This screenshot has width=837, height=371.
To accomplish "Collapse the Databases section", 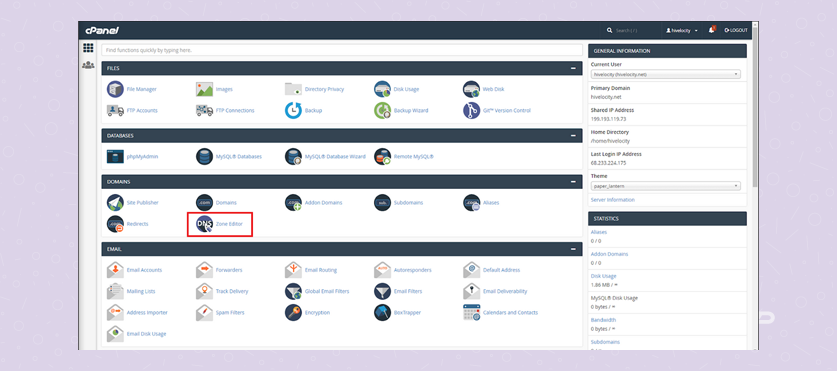I will pyautogui.click(x=573, y=136).
